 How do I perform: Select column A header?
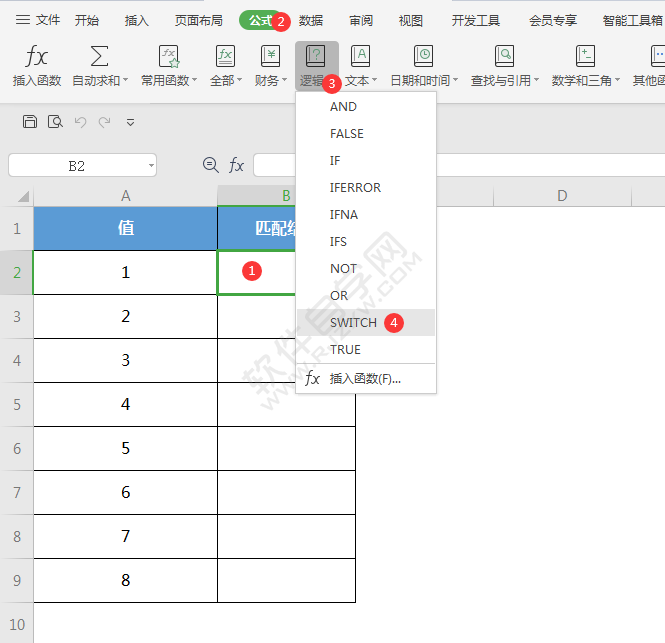pyautogui.click(x=126, y=196)
